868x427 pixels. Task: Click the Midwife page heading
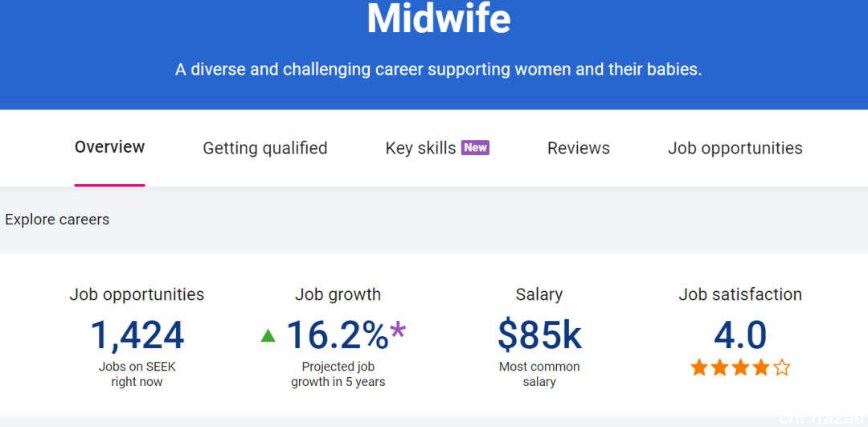(439, 18)
